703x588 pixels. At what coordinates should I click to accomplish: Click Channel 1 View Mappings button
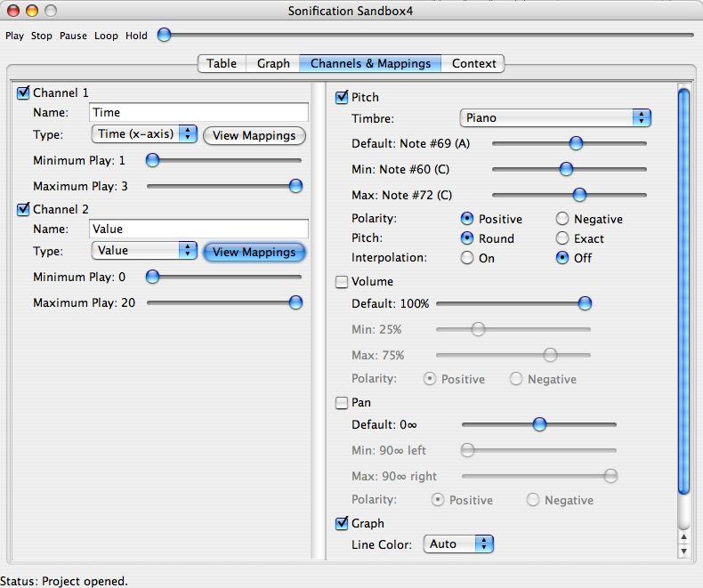coord(255,135)
